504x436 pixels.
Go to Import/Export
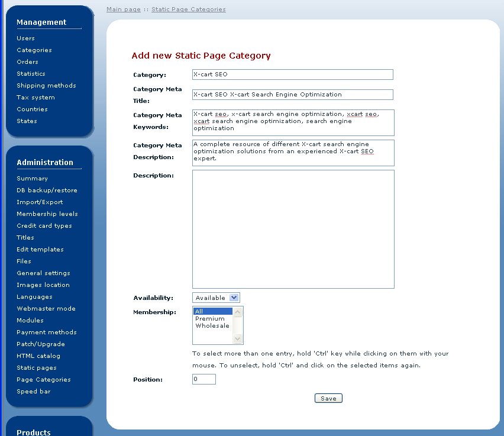[x=40, y=202]
